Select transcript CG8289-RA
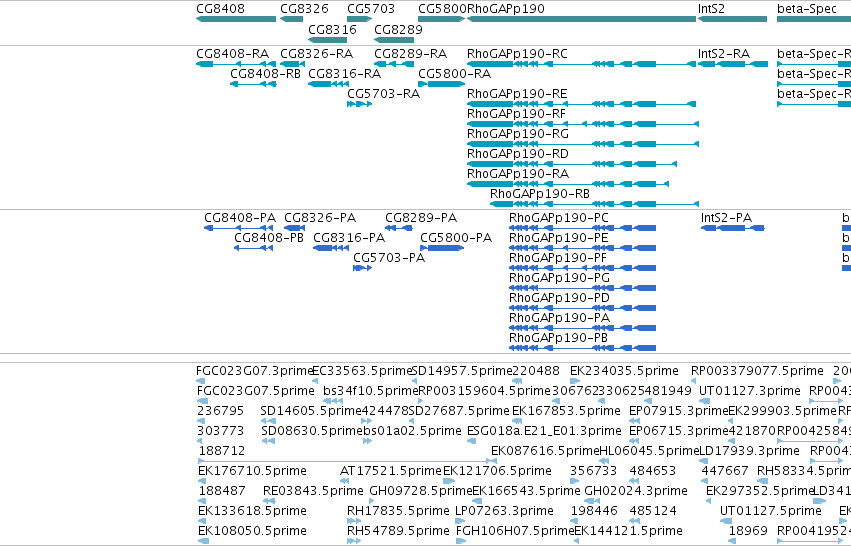The height and width of the screenshot is (546, 851). pyautogui.click(x=394, y=64)
